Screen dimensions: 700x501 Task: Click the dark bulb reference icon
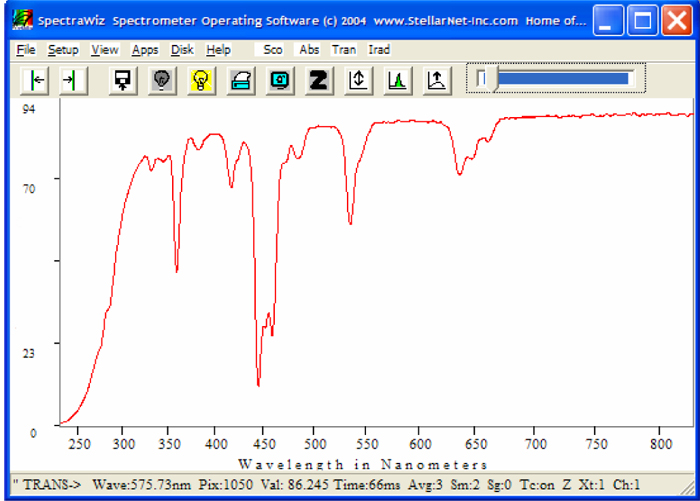coord(162,81)
